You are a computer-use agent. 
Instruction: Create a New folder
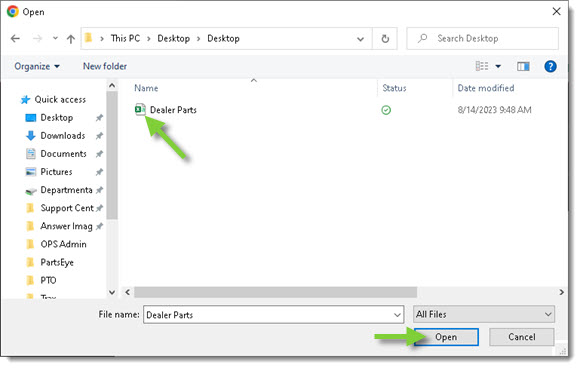coord(105,66)
